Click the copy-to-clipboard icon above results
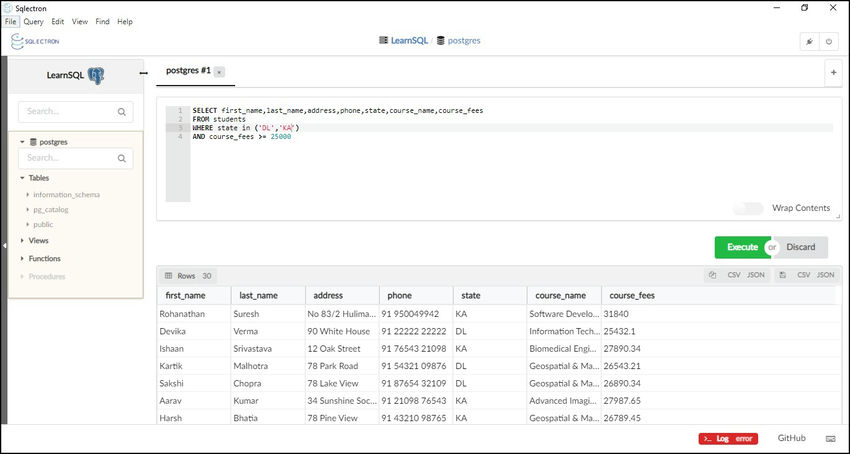 click(712, 275)
